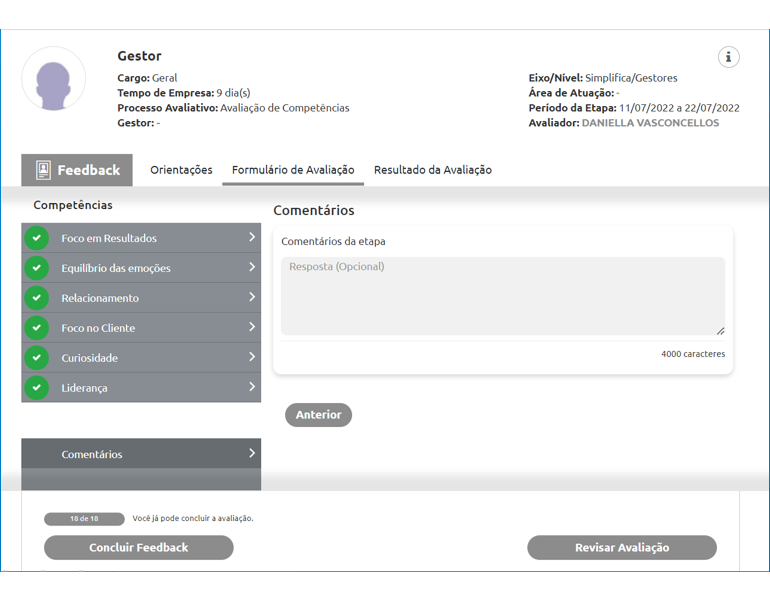Click green checkmark beside Relacionamento
The image size is (770, 600).
[37, 298]
